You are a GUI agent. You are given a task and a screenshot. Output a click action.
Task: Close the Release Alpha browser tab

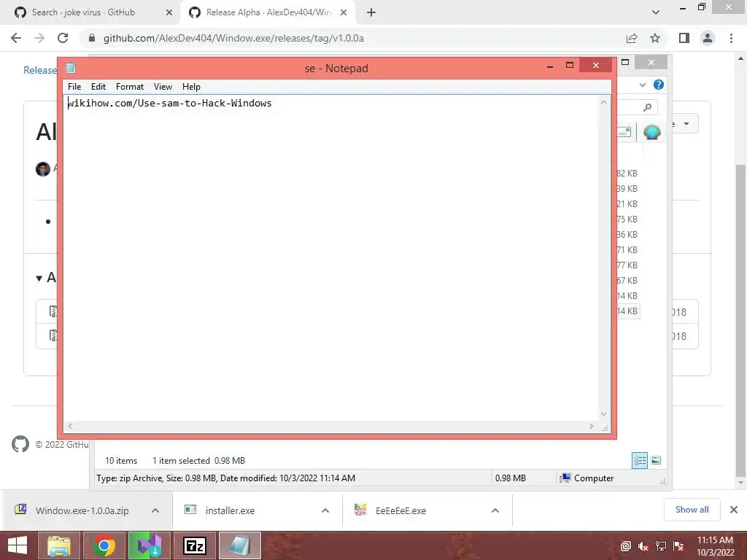[344, 13]
